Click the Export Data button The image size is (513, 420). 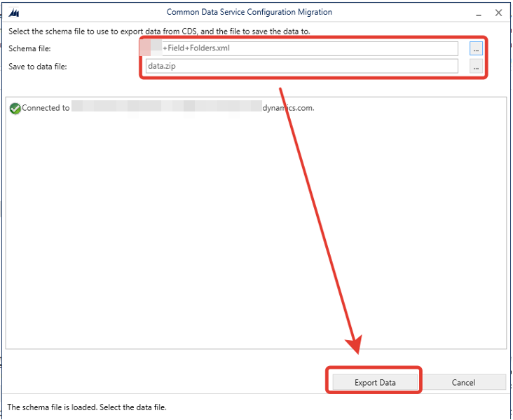[375, 382]
